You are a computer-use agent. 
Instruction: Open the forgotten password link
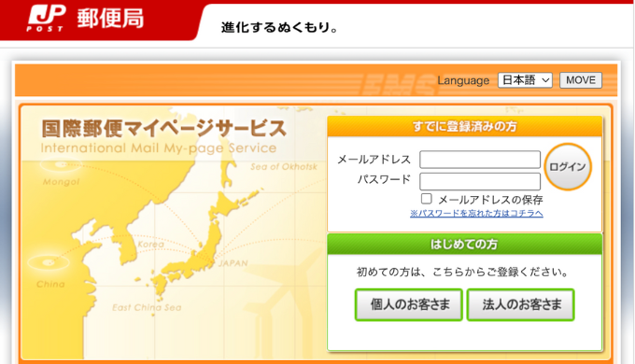pyautogui.click(x=476, y=213)
